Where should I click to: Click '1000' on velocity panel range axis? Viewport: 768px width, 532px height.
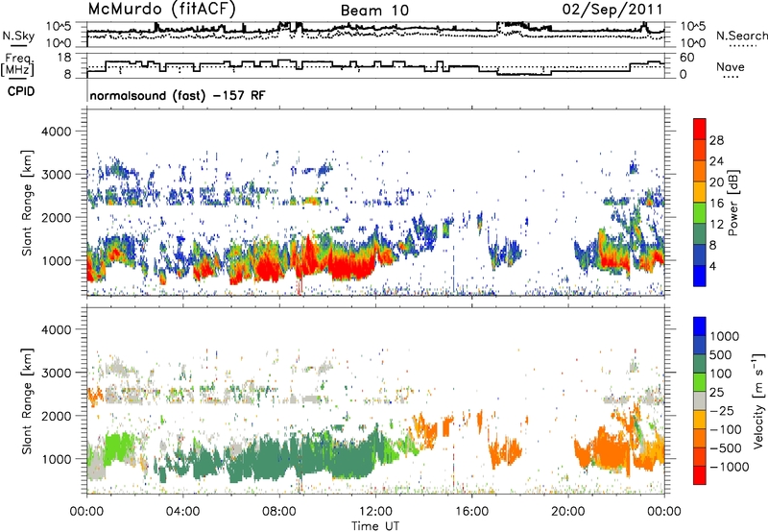coord(57,459)
